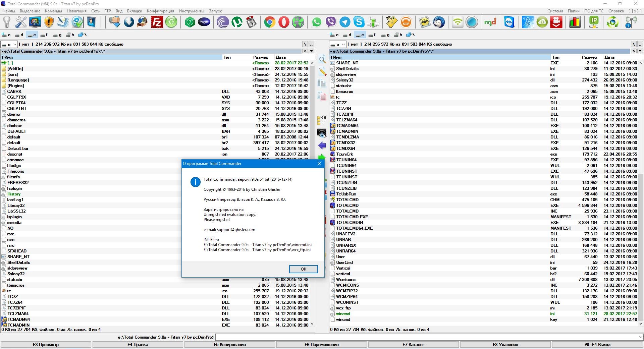
Task: Open WhatsApp from the toolbar
Action: [317, 22]
